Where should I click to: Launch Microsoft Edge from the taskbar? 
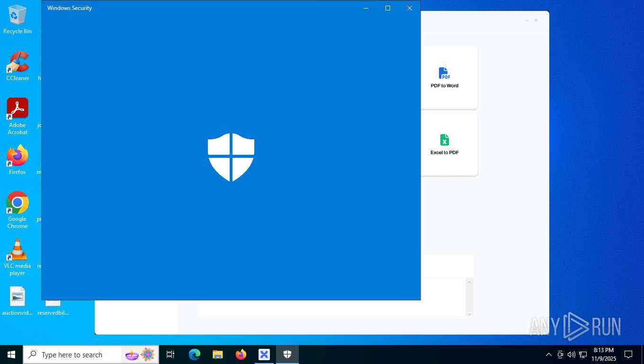point(195,355)
